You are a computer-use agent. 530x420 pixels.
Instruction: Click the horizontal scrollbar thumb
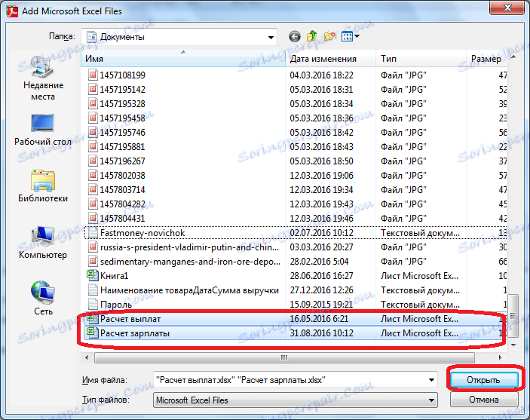click(x=284, y=357)
